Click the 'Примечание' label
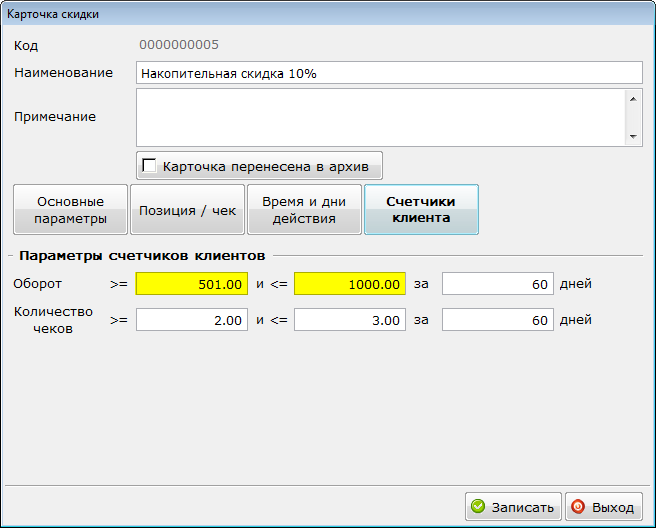 (55, 117)
